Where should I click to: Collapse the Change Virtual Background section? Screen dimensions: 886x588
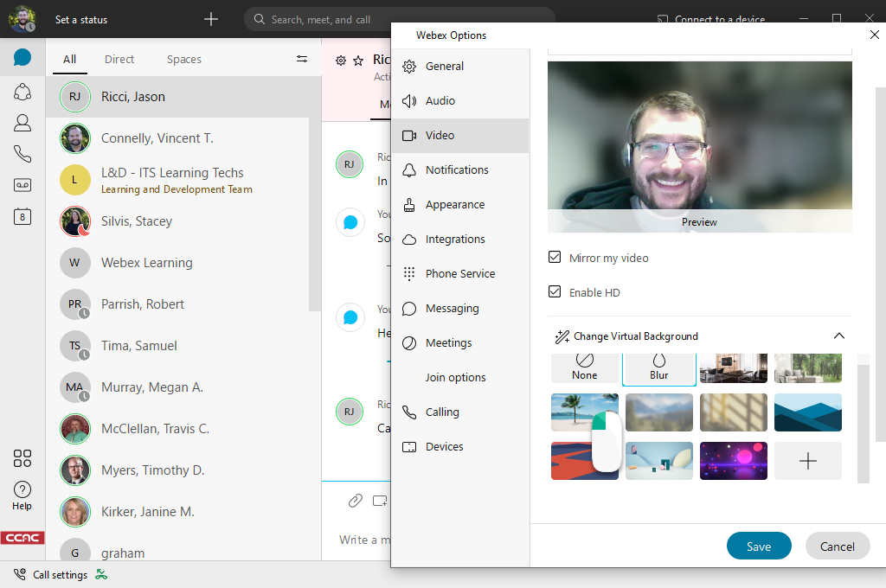click(x=839, y=336)
